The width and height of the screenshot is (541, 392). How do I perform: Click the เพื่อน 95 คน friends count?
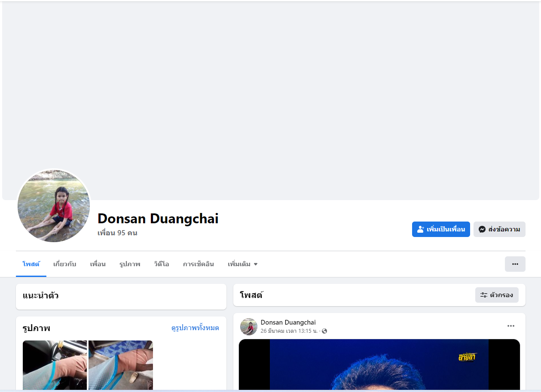click(x=117, y=233)
